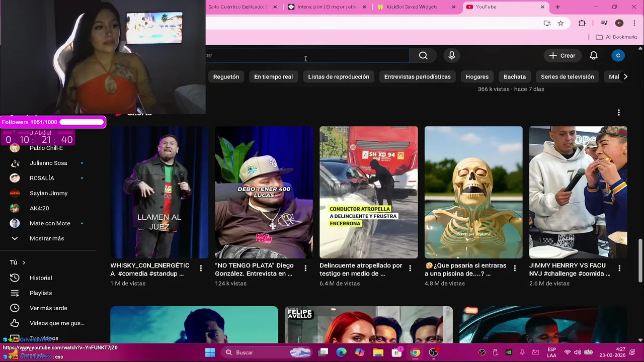Open options for NO TENGO PLATA short
The height and width of the screenshot is (362, 644).
pos(305,268)
